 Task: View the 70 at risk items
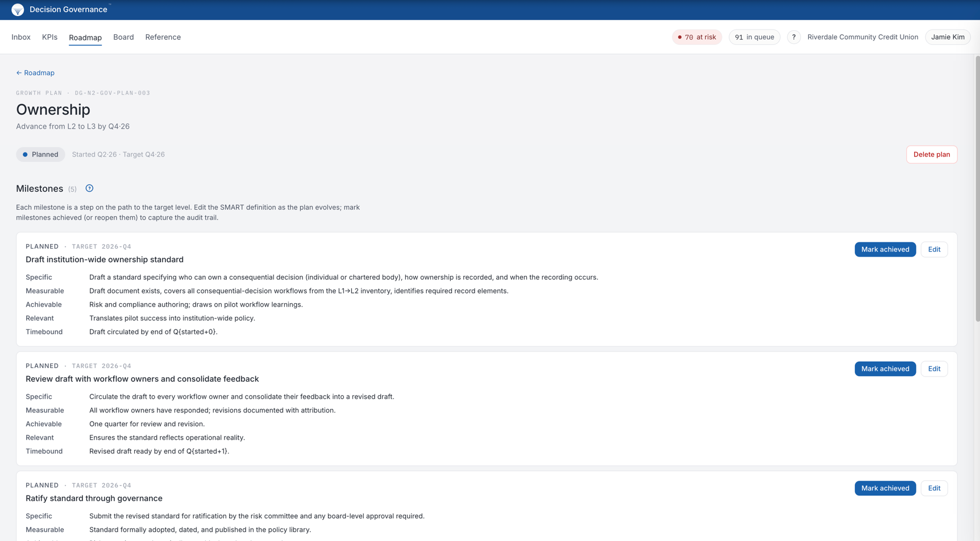pos(697,37)
